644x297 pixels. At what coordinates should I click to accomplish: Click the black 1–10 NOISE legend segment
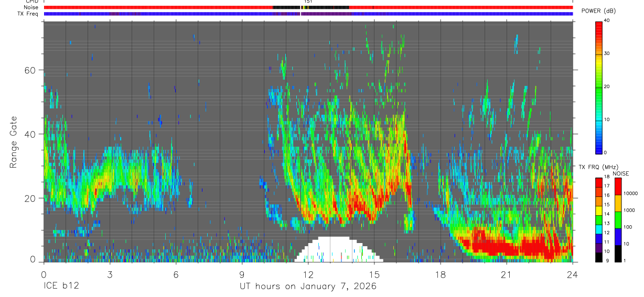618,254
